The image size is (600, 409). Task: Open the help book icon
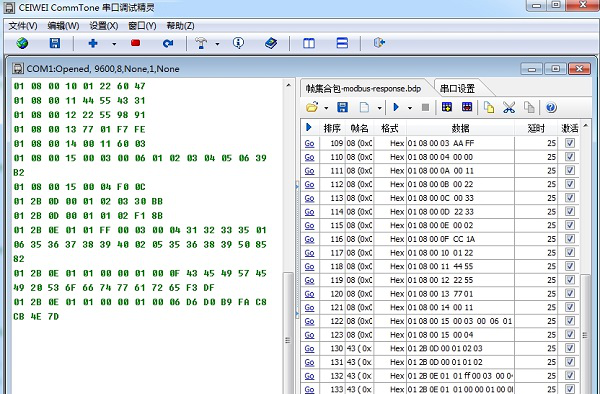(x=270, y=44)
